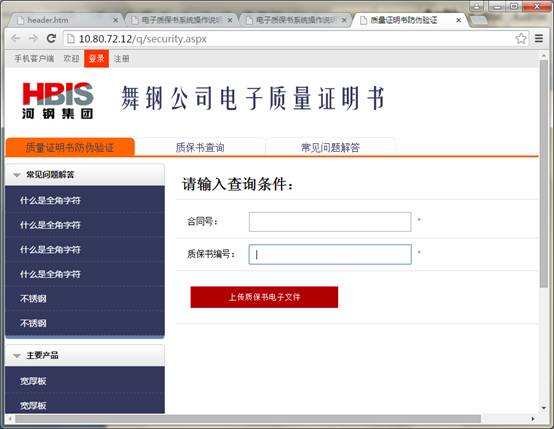Screen dimensions: 554x429
Task: Close the header.htm tab
Action: click(115, 20)
